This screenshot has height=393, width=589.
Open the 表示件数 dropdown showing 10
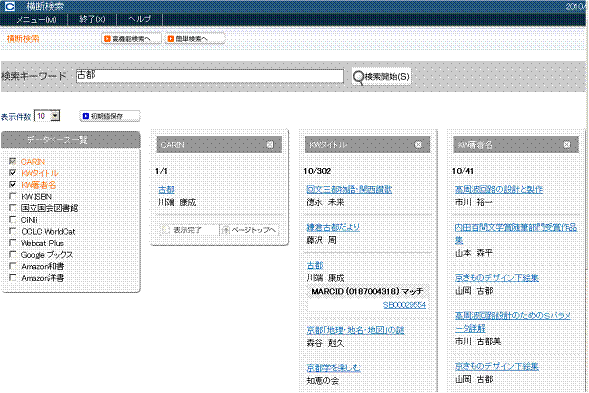tap(47, 116)
